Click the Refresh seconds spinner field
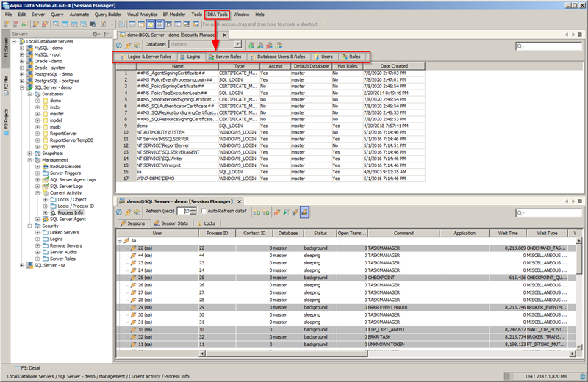 [x=187, y=211]
